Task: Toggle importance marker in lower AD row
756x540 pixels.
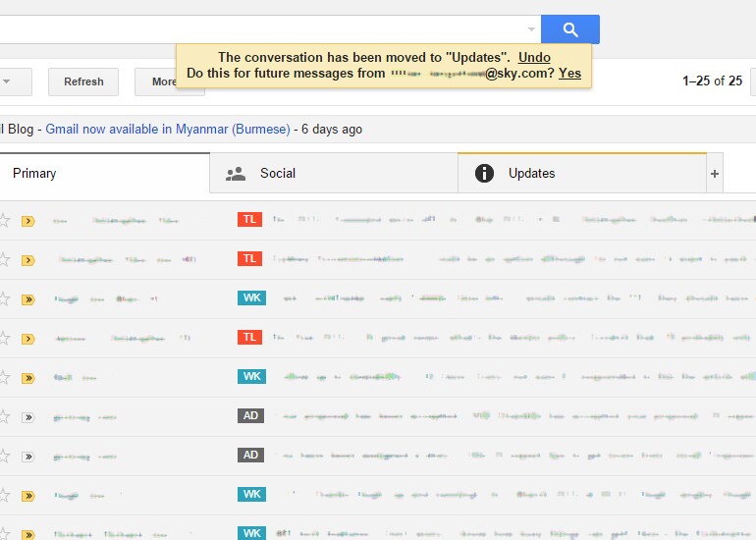Action: (x=27, y=457)
